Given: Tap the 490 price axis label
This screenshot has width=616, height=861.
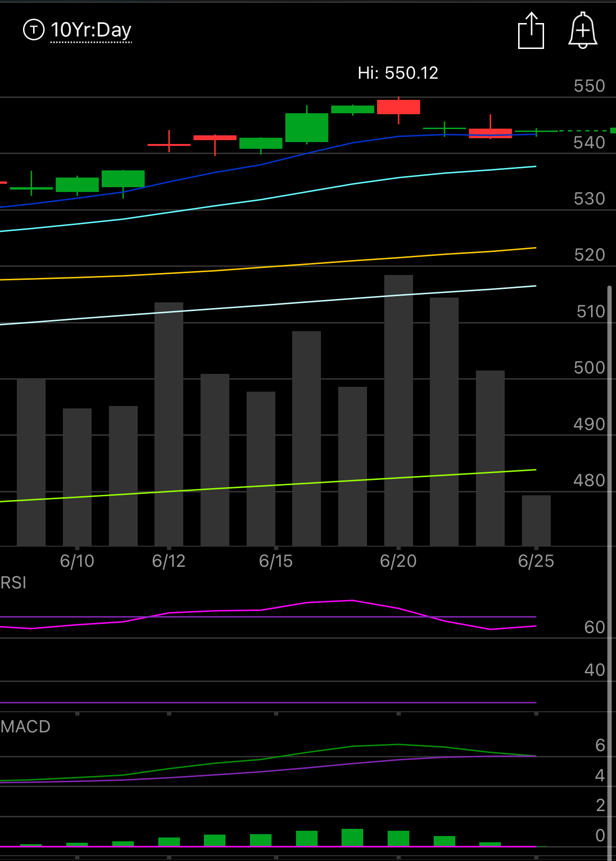Looking at the screenshot, I should [x=590, y=424].
